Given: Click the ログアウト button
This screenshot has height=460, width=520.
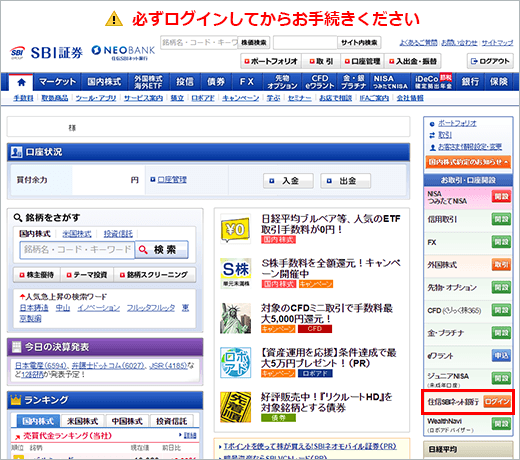Looking at the screenshot, I should coord(490,61).
